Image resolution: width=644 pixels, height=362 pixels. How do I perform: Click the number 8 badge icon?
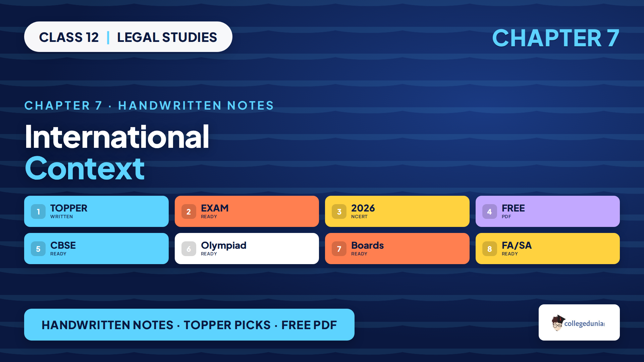pyautogui.click(x=490, y=249)
